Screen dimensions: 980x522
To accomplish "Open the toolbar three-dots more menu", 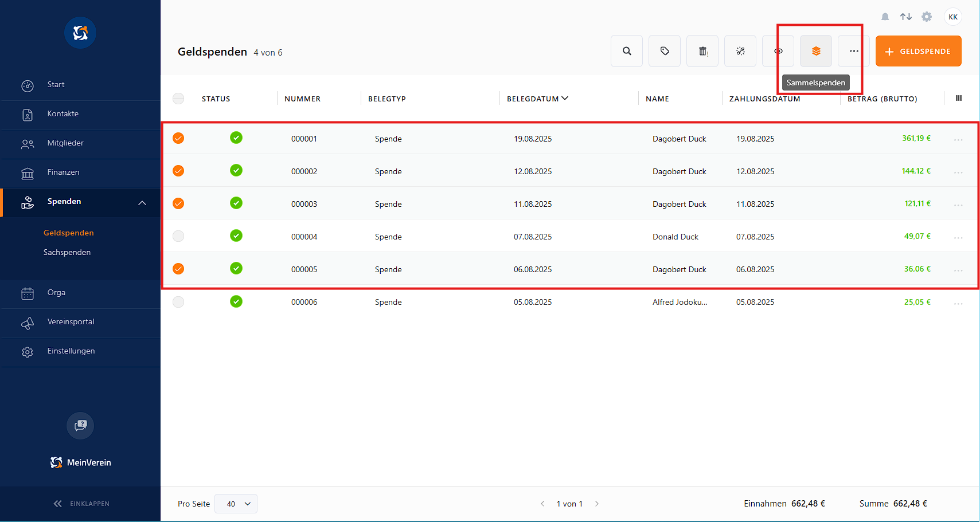I will pos(854,51).
